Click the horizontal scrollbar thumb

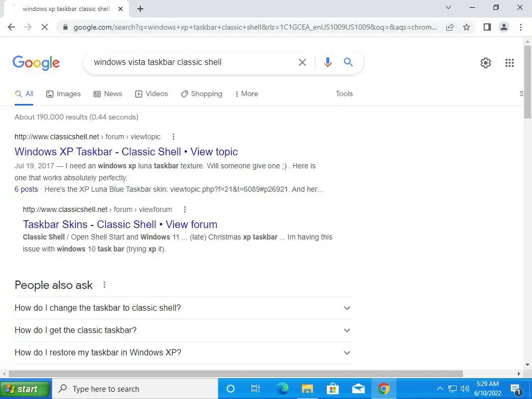(x=236, y=374)
